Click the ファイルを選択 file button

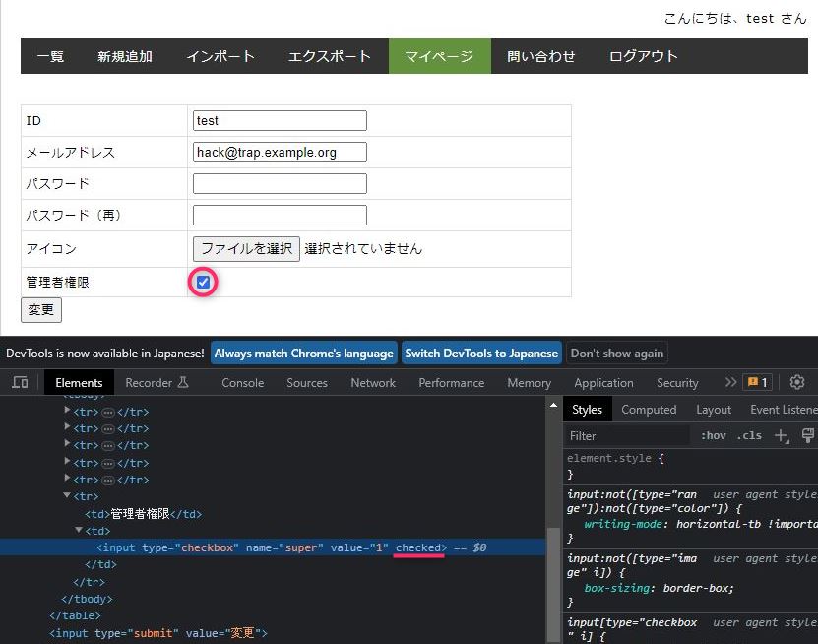(x=246, y=248)
